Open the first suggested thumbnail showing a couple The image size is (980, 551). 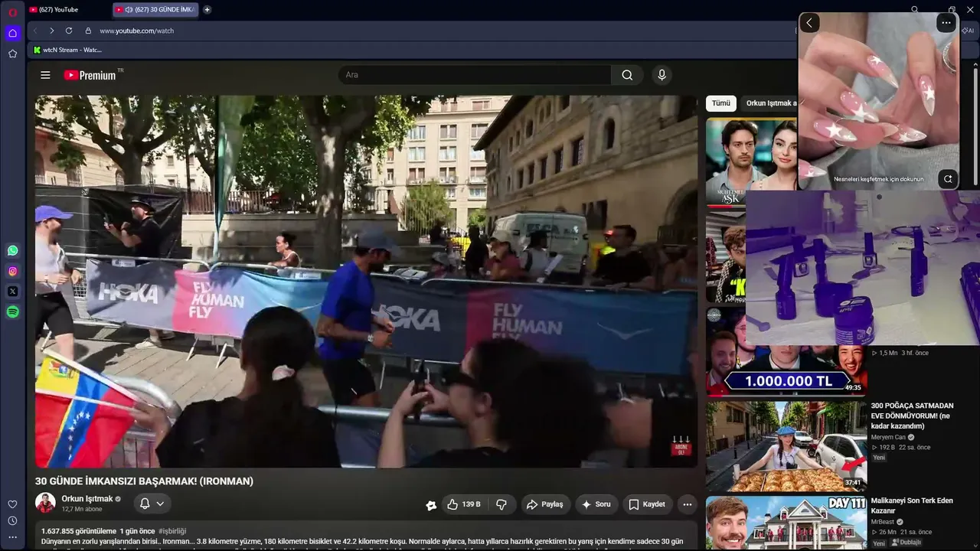pyautogui.click(x=751, y=161)
